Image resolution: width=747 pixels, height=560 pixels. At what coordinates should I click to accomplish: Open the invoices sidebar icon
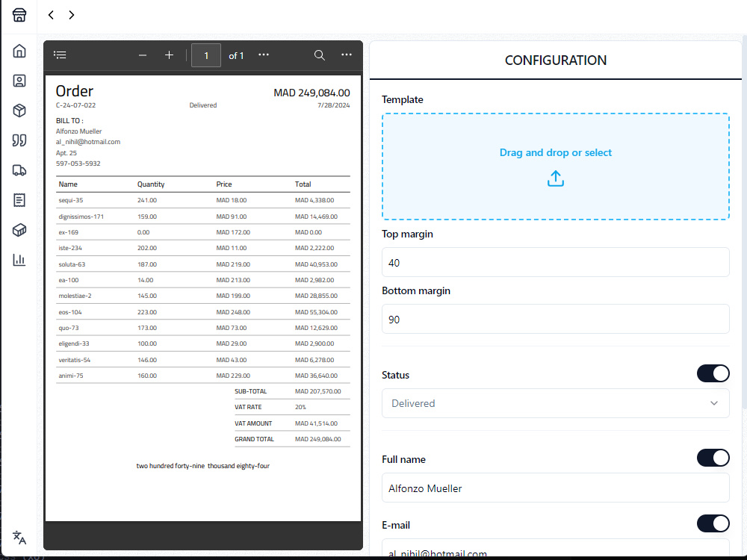pos(19,199)
